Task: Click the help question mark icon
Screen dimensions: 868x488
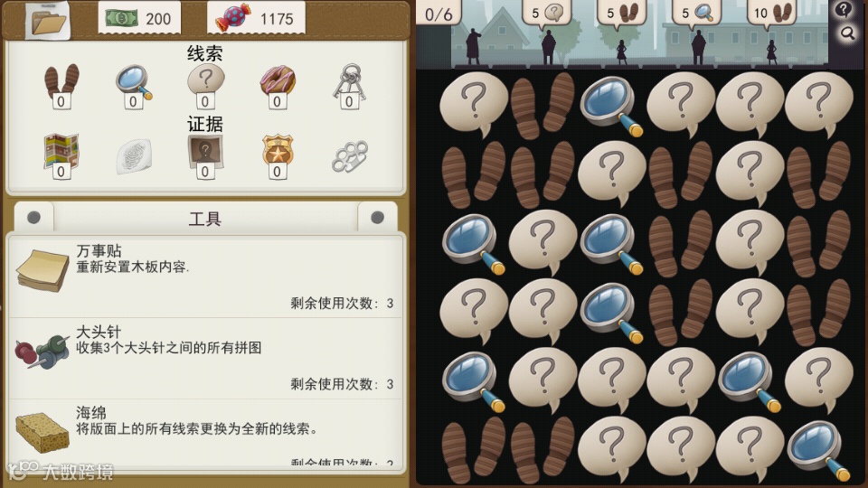Action: 843,9
